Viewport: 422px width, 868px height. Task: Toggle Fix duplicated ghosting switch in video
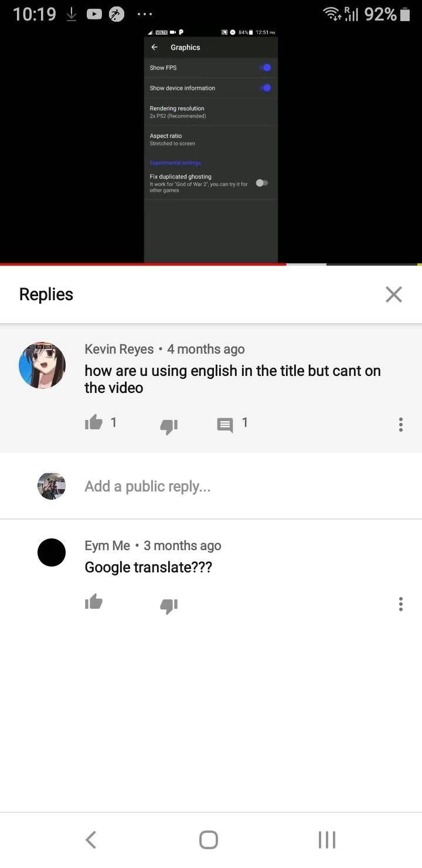(262, 183)
